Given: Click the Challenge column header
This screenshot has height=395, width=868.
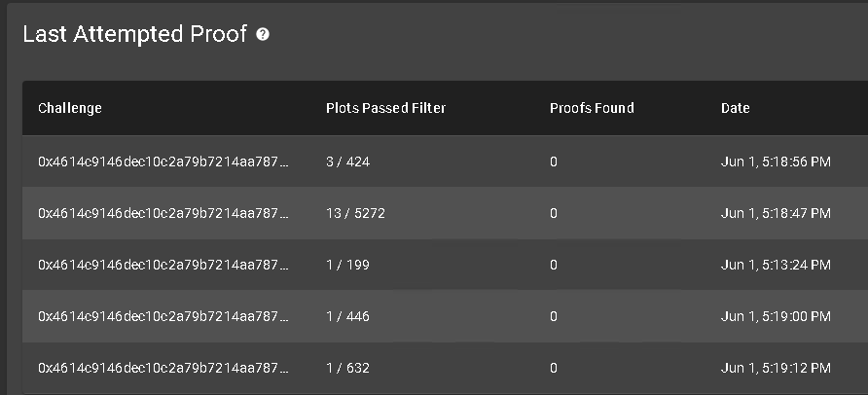Looking at the screenshot, I should [70, 108].
